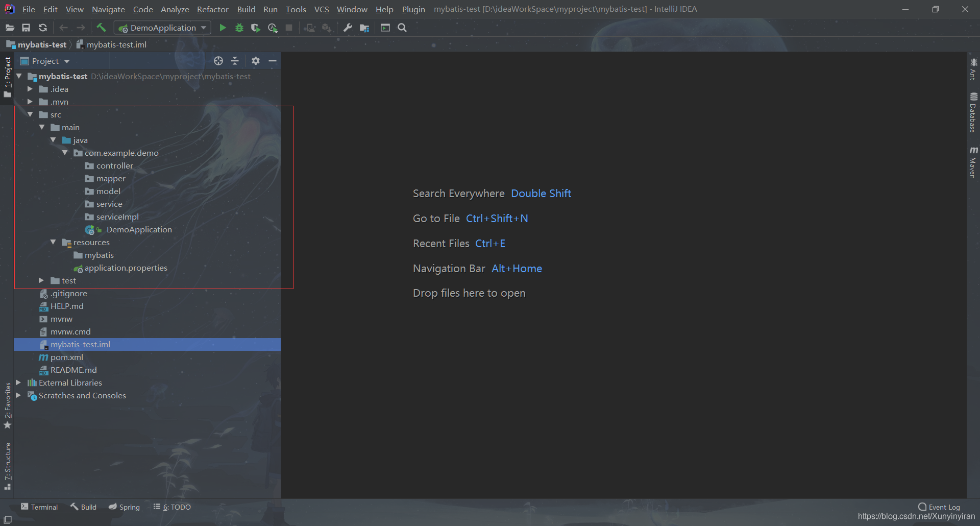The image size is (980, 526).
Task: Select the DemoApplication class file
Action: click(x=139, y=229)
